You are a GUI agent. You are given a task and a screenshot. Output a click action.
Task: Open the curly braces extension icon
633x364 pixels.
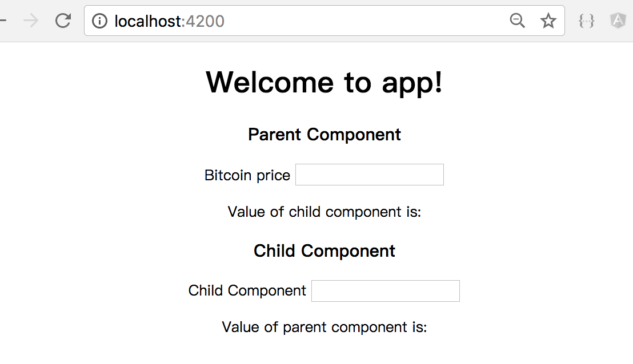[x=587, y=21]
